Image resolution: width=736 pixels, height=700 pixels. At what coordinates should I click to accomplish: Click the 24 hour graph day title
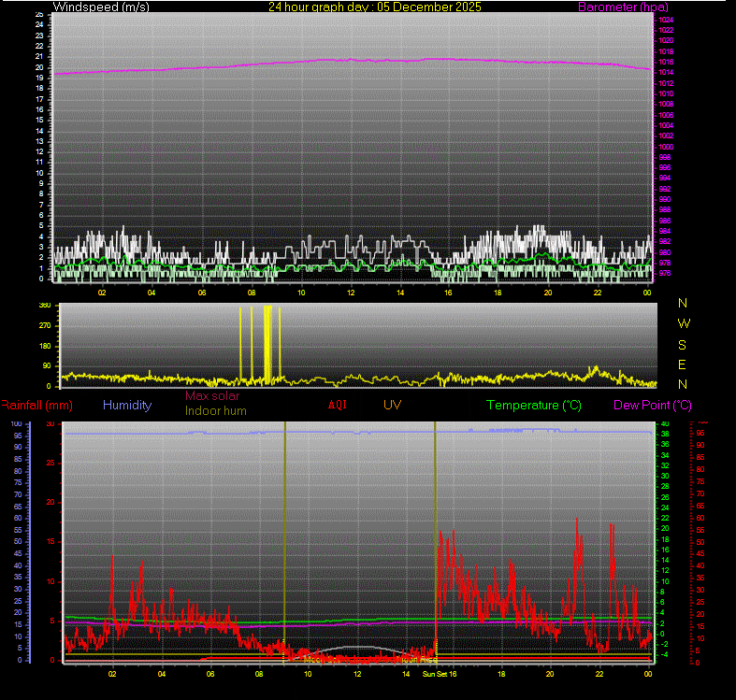pos(375,7)
